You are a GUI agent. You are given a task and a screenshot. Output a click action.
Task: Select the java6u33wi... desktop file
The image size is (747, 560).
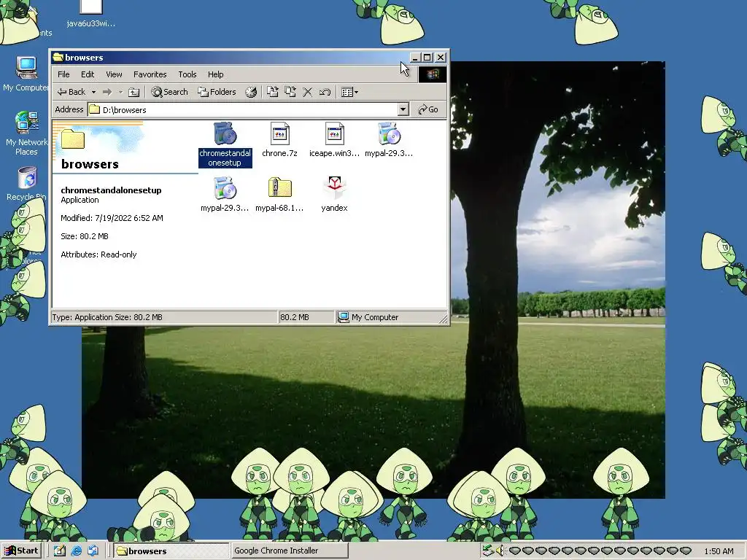(91, 15)
